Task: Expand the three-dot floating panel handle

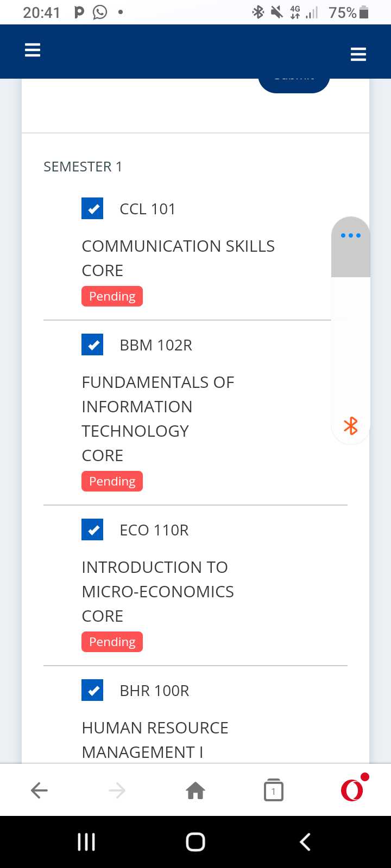Action: click(x=351, y=235)
